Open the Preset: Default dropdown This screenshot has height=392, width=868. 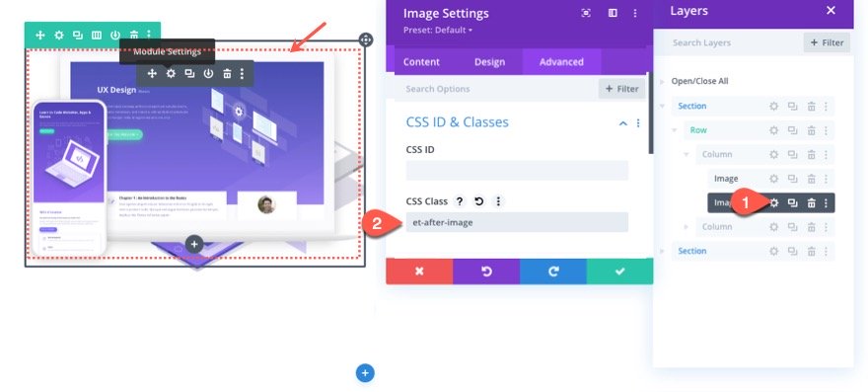[438, 30]
